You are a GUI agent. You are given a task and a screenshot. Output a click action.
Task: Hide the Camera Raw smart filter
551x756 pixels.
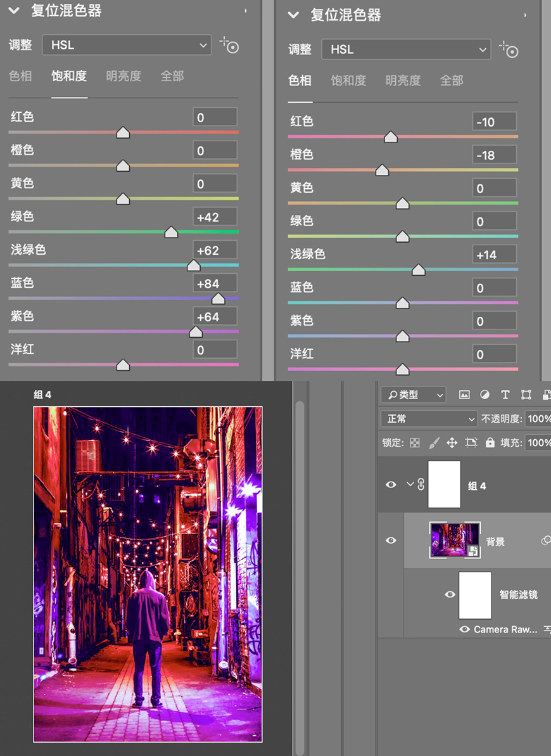tap(464, 629)
